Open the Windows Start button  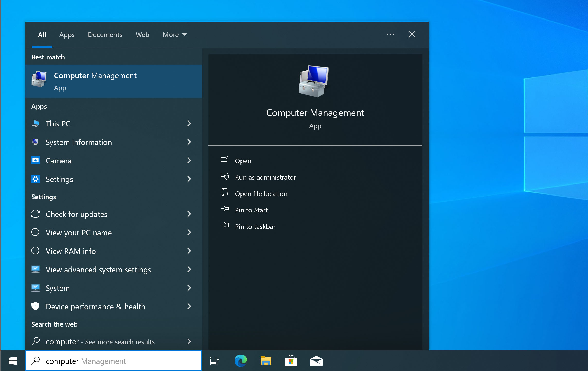(13, 361)
